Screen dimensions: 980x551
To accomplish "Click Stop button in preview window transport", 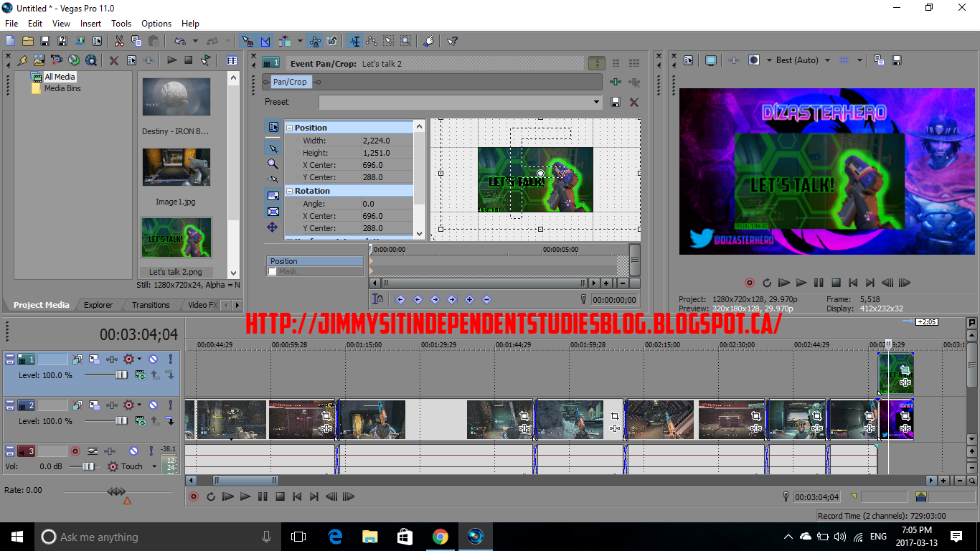I will 836,283.
